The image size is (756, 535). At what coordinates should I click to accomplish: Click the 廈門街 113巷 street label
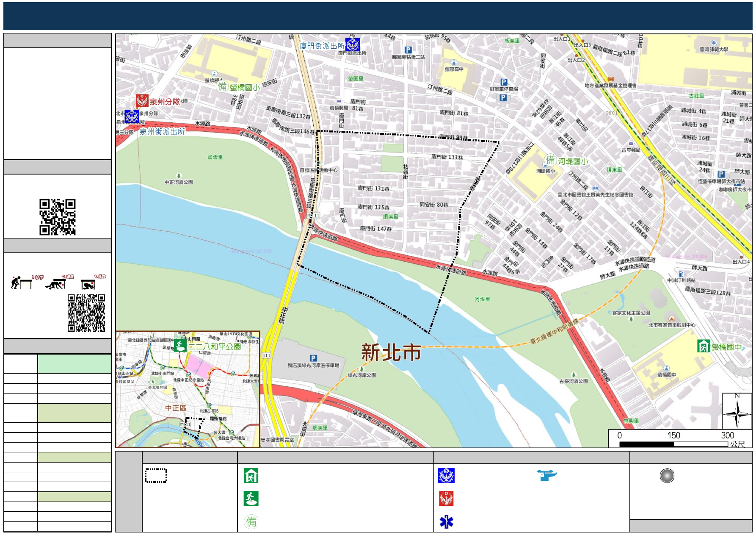click(447, 157)
